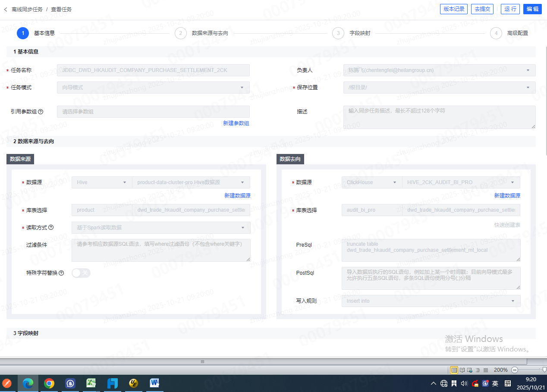Click the help icon next to 引用参数组

coord(41,112)
